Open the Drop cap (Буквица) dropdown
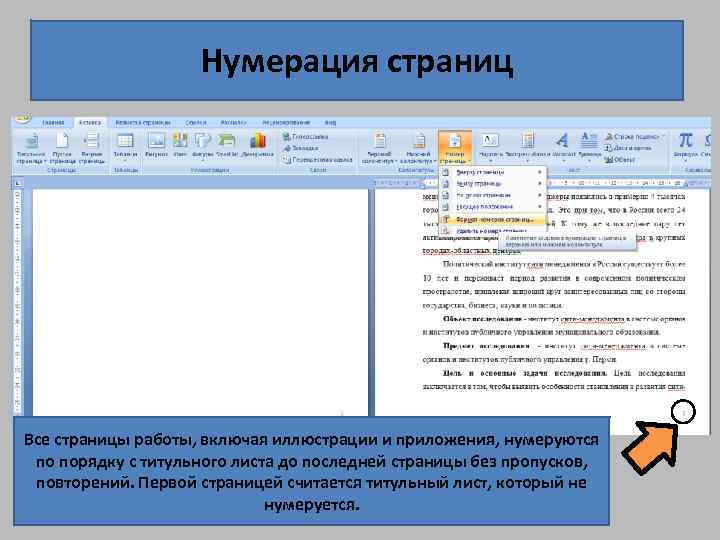720x540 pixels. coord(589,147)
